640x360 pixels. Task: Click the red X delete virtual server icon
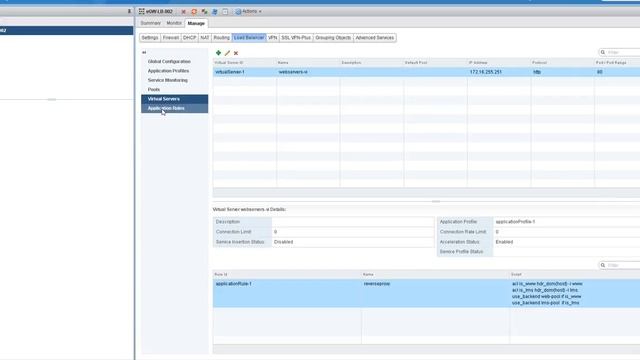coord(236,53)
